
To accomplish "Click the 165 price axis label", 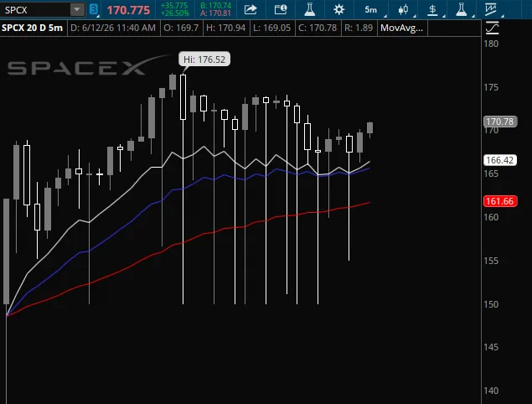I will (x=491, y=174).
